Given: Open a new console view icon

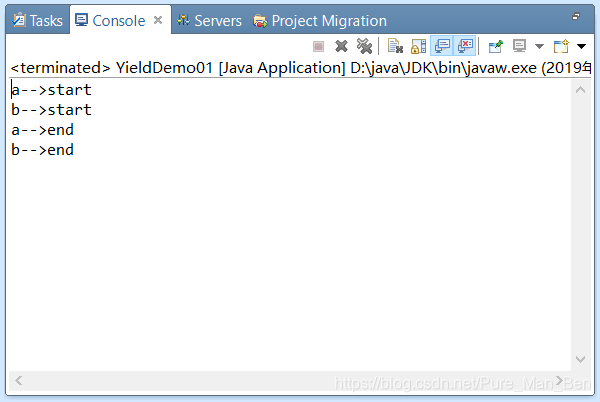Looking at the screenshot, I should pyautogui.click(x=561, y=46).
